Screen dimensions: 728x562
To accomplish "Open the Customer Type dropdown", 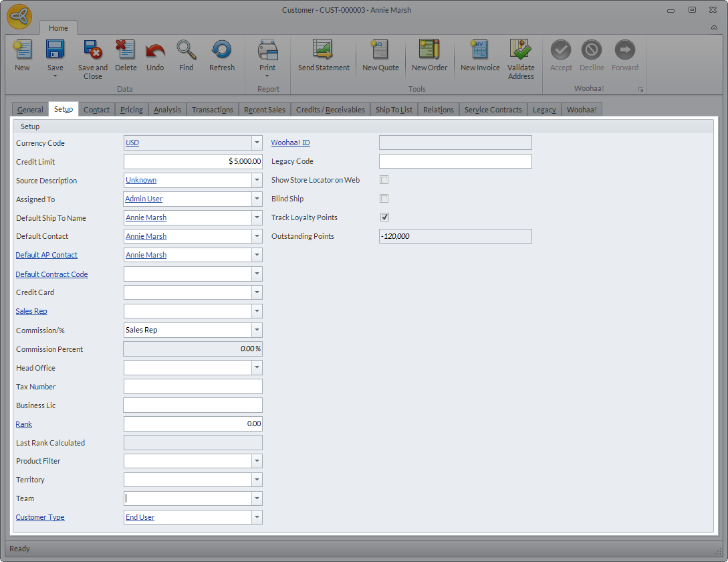I will pos(257,517).
